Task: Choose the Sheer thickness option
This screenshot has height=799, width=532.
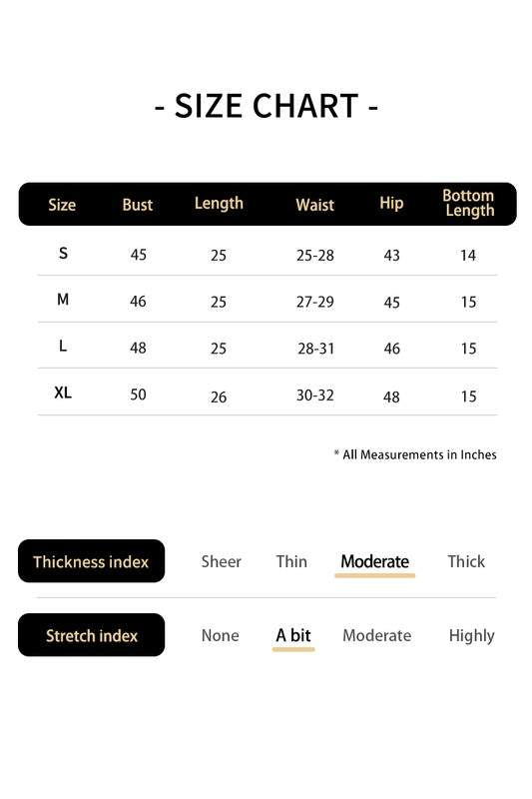Action: [221, 561]
